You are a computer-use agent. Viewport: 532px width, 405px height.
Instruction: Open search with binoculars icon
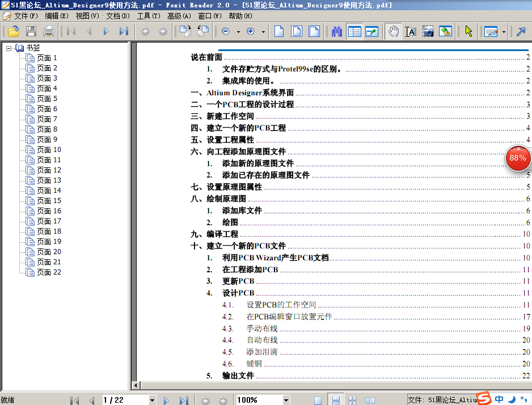click(337, 32)
